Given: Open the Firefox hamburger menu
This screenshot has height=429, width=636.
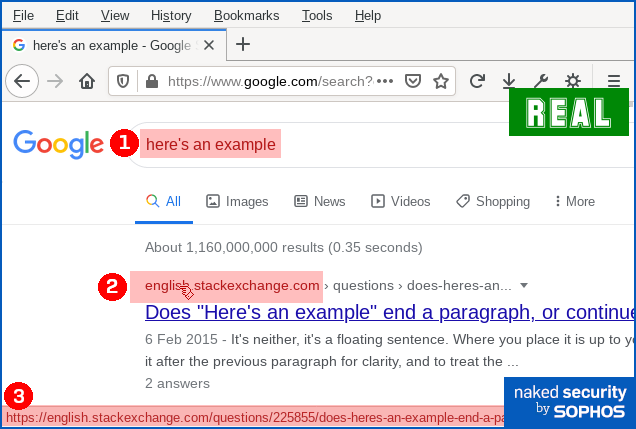Looking at the screenshot, I should [614, 81].
